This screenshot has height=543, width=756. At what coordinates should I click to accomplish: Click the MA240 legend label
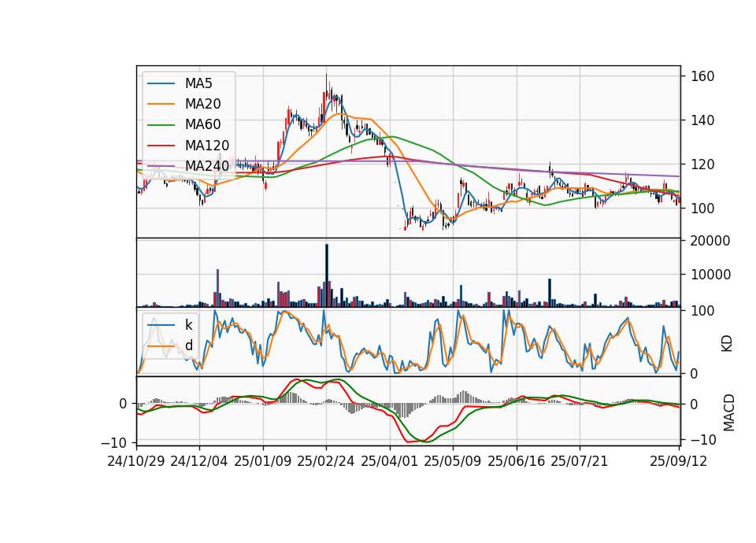coord(207,166)
